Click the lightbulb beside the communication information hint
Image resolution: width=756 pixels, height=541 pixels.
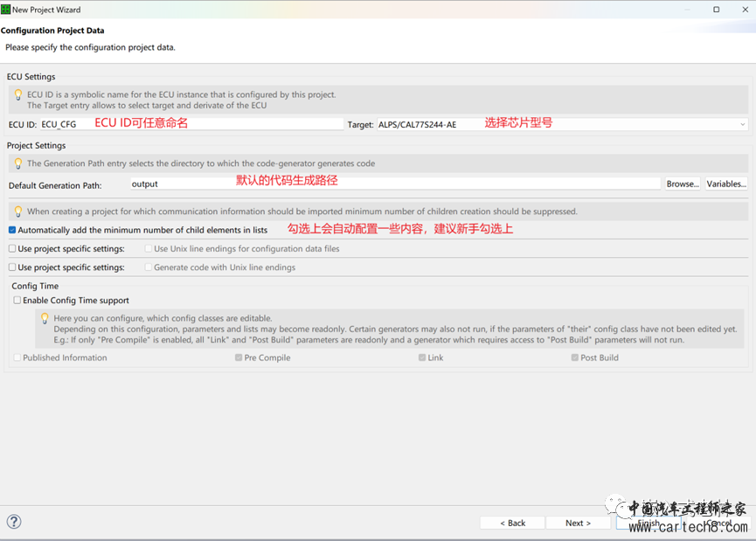pyautogui.click(x=17, y=212)
